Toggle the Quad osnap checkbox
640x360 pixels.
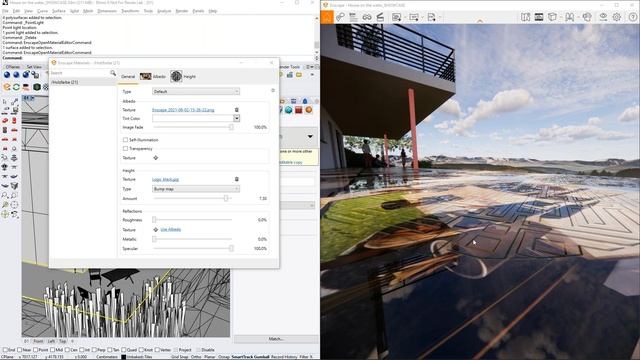[124, 350]
